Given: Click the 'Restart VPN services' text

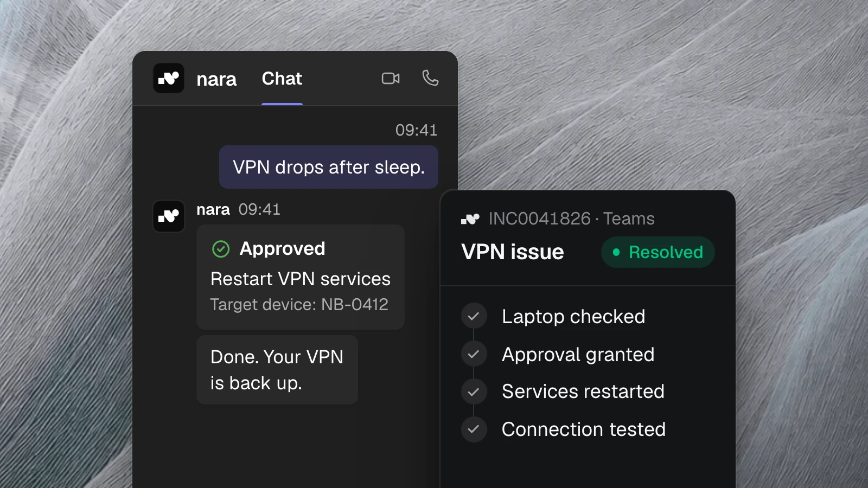Looking at the screenshot, I should tap(301, 279).
